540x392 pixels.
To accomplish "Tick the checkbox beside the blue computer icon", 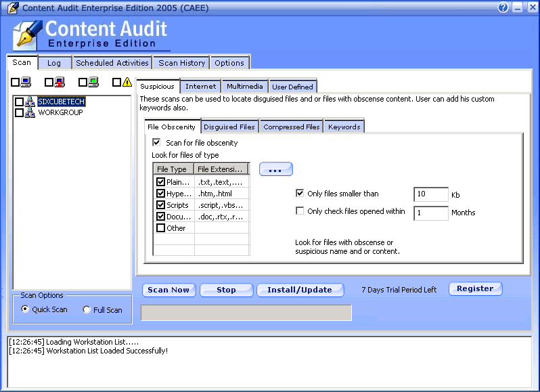I will [15, 83].
